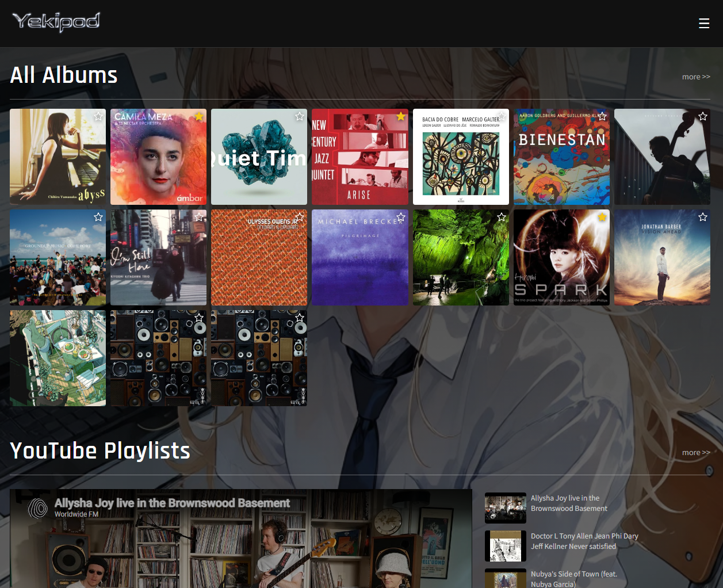
Task: Toggle star on Bienestan album
Action: pyautogui.click(x=602, y=117)
